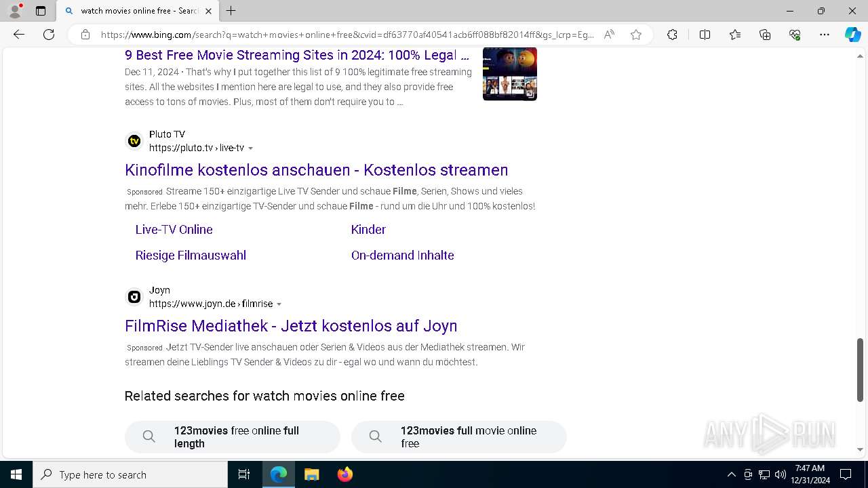The width and height of the screenshot is (868, 488).
Task: Open the Extensions puzzle icon
Action: (672, 35)
